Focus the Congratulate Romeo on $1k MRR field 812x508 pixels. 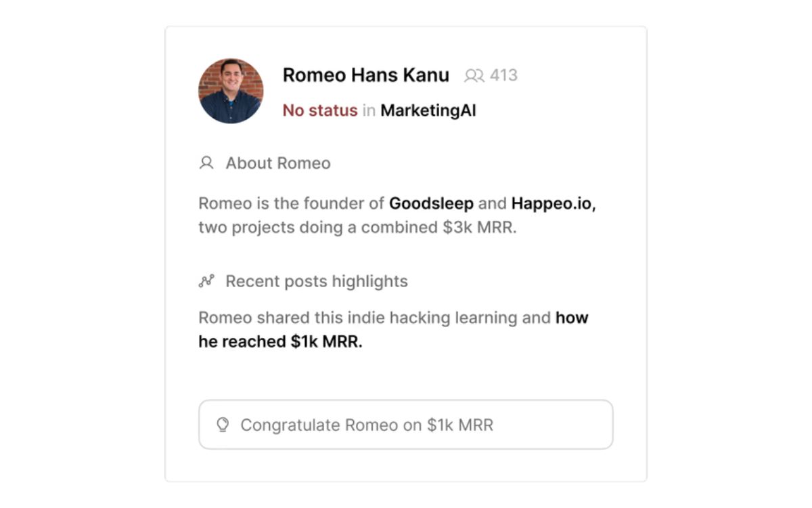click(x=406, y=425)
